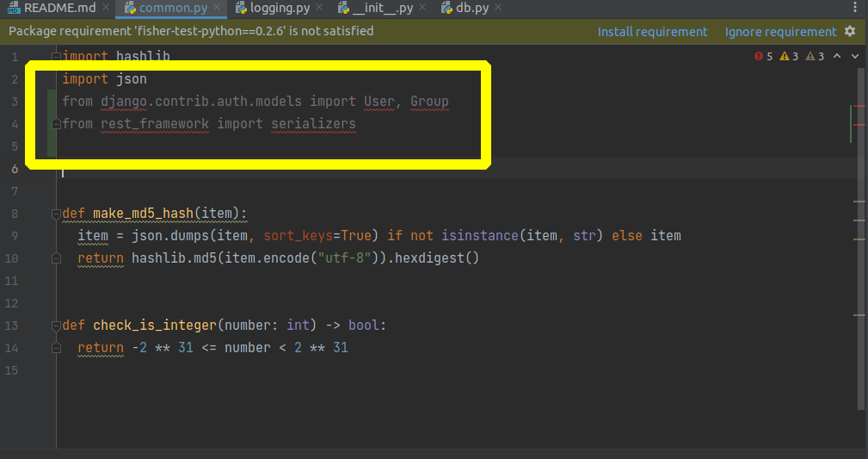Switch to the __init__.py tab

pyautogui.click(x=383, y=8)
